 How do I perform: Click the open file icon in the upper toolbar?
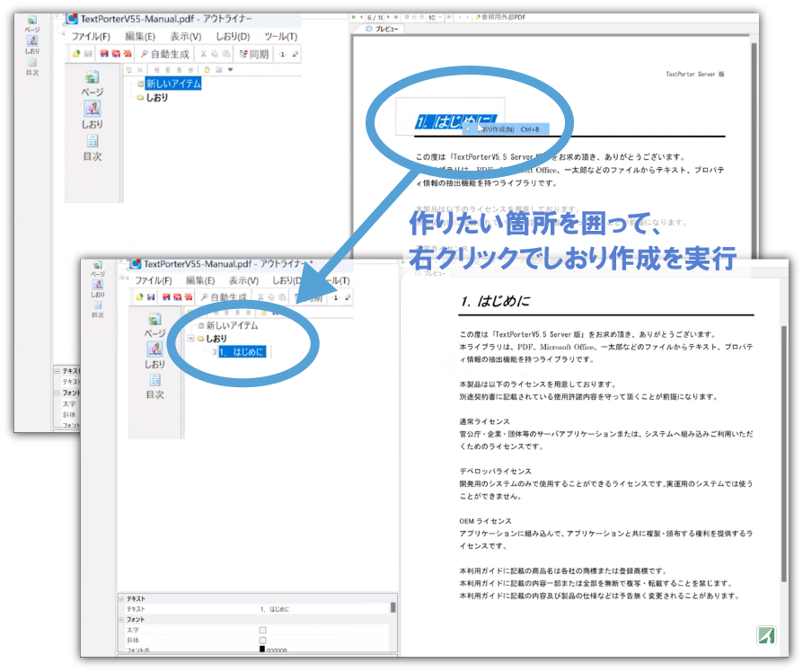77,54
